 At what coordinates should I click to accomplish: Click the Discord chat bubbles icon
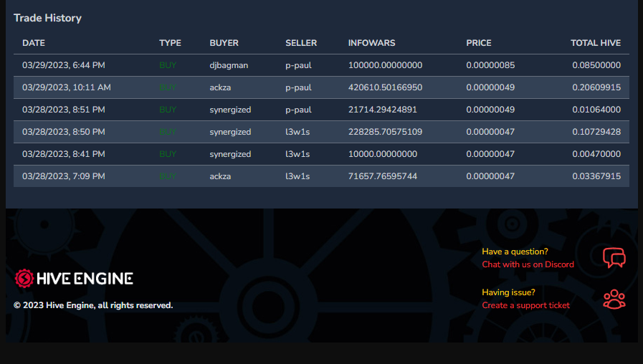pos(614,257)
